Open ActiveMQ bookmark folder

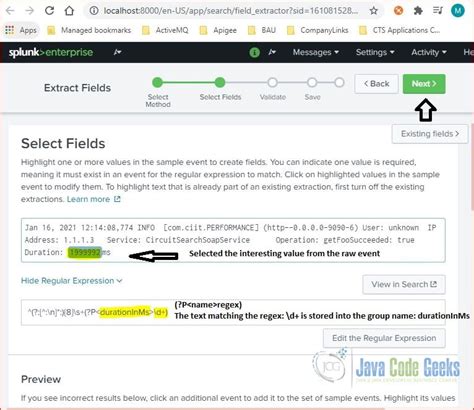[x=165, y=30]
